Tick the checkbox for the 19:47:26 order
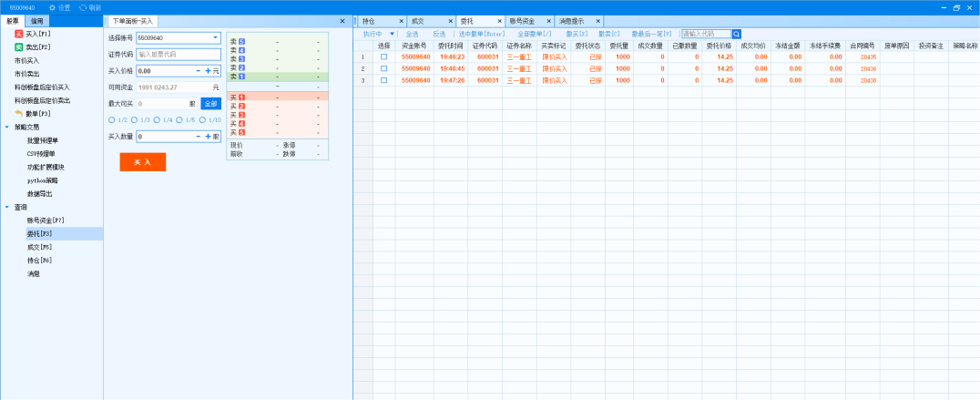The width and height of the screenshot is (980, 400). (383, 80)
